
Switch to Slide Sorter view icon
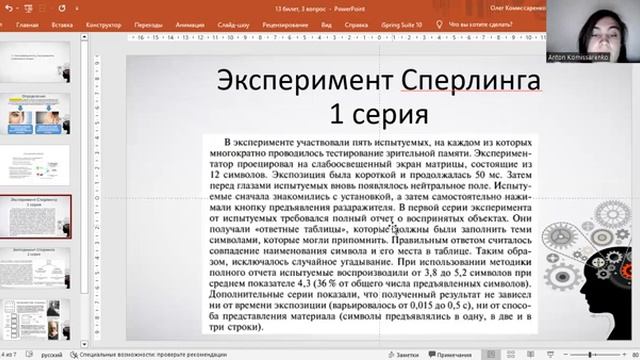(511, 354)
